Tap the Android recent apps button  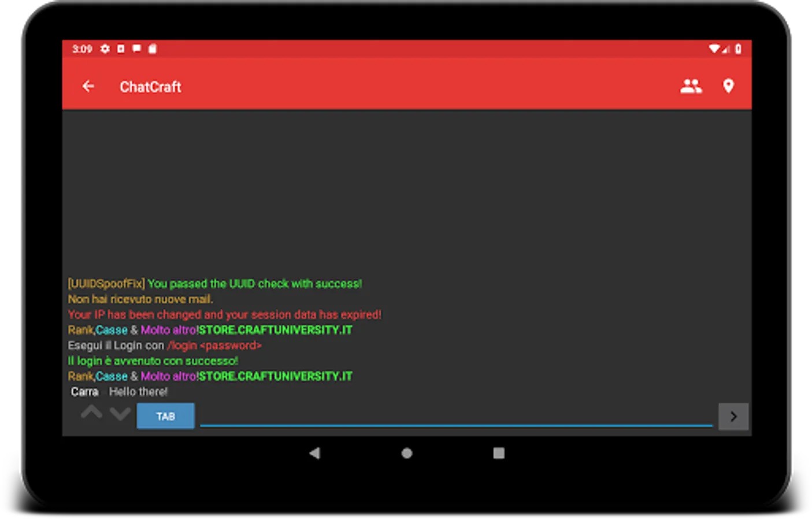click(x=499, y=453)
